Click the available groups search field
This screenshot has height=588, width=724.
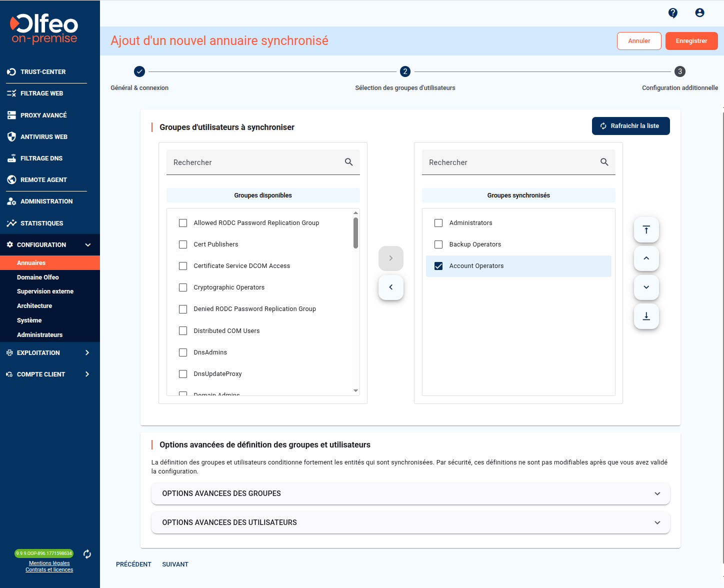point(255,162)
